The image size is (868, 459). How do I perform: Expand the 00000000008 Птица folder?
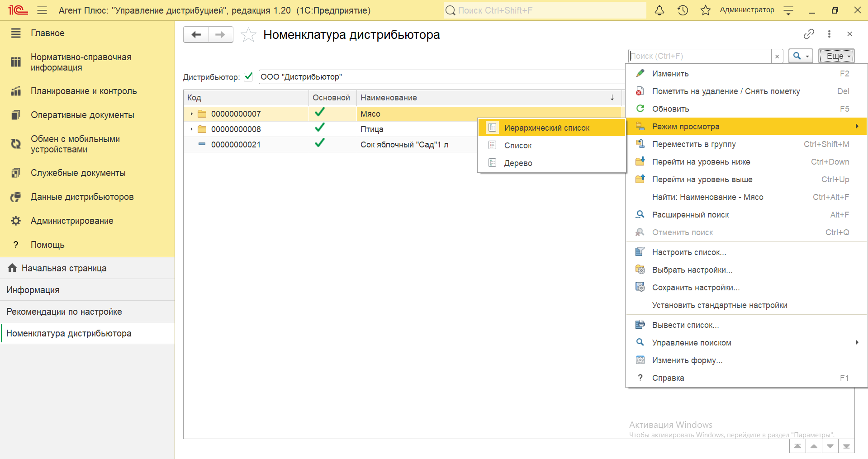coord(192,129)
